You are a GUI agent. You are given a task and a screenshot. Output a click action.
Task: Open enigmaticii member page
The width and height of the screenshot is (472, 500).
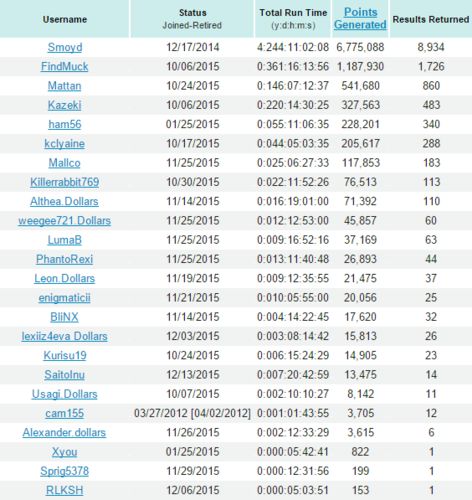point(65,298)
